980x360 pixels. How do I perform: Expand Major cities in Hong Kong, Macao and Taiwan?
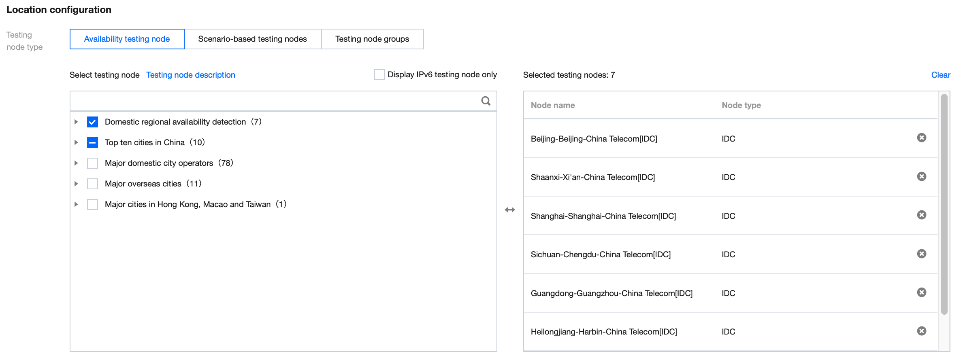coord(76,205)
